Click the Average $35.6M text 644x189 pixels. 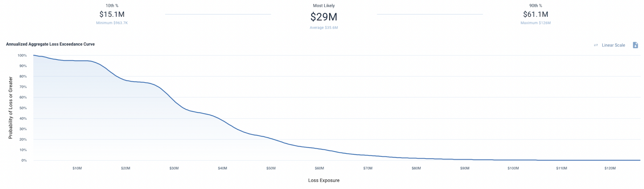pos(324,28)
